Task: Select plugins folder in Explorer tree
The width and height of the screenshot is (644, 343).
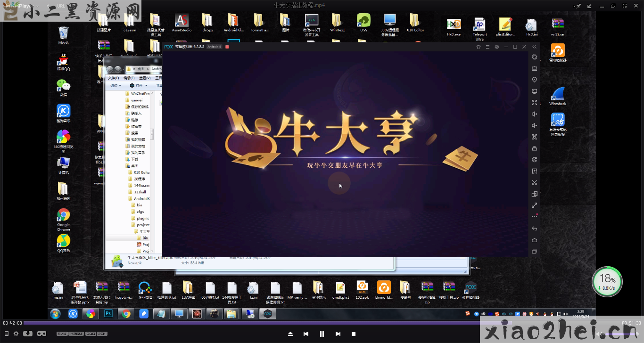Action: click(x=140, y=218)
